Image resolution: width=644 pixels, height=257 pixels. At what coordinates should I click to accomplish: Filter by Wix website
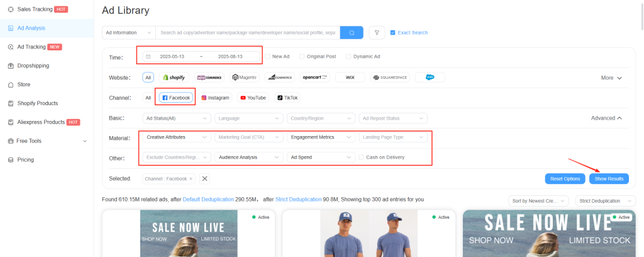(350, 77)
